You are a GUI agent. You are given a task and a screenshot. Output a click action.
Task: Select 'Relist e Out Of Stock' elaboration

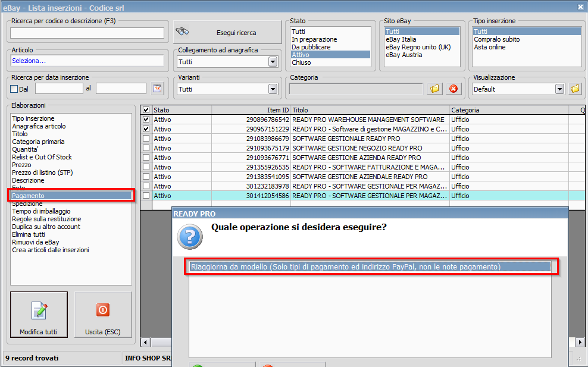point(71,157)
